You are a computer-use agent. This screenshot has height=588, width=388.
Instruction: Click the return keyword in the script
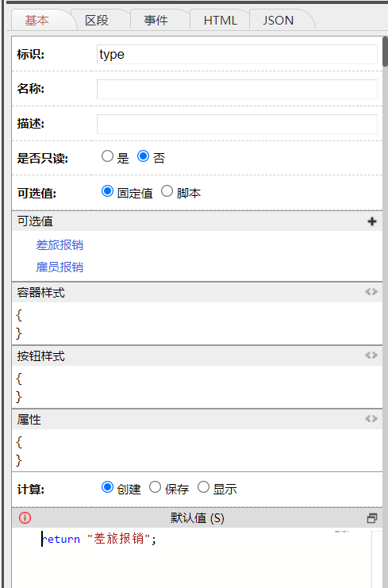(x=61, y=539)
